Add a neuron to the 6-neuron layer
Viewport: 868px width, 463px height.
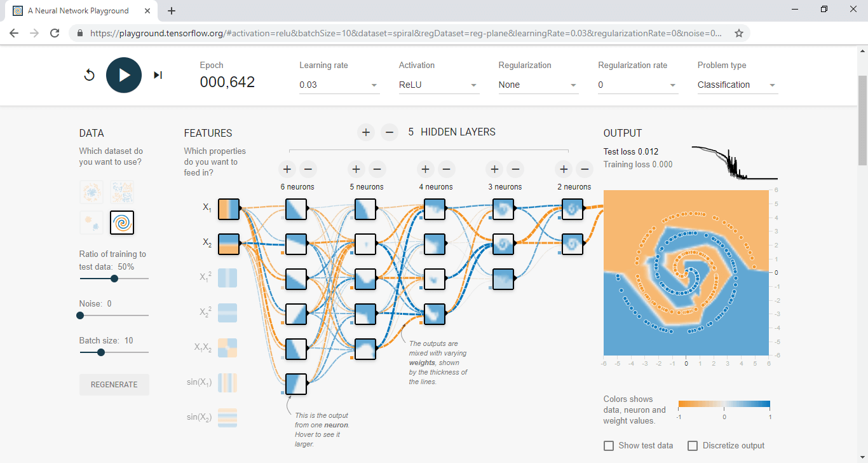[x=287, y=169]
